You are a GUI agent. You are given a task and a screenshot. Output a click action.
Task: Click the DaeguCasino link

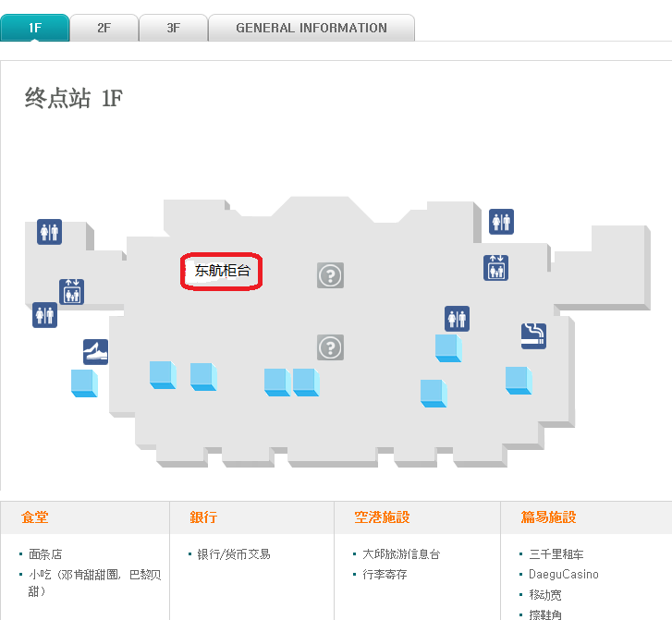(x=564, y=574)
